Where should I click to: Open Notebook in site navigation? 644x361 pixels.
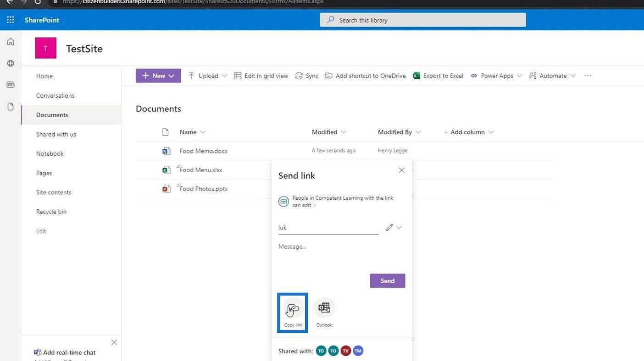click(50, 153)
